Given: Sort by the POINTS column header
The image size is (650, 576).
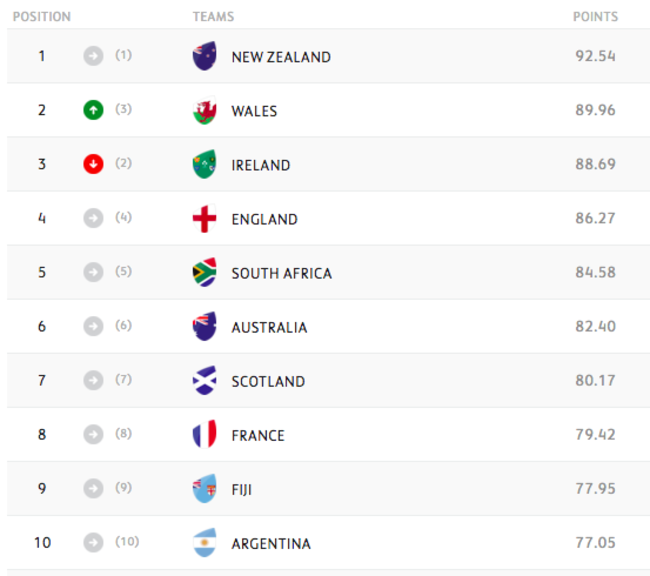Looking at the screenshot, I should 595,17.
